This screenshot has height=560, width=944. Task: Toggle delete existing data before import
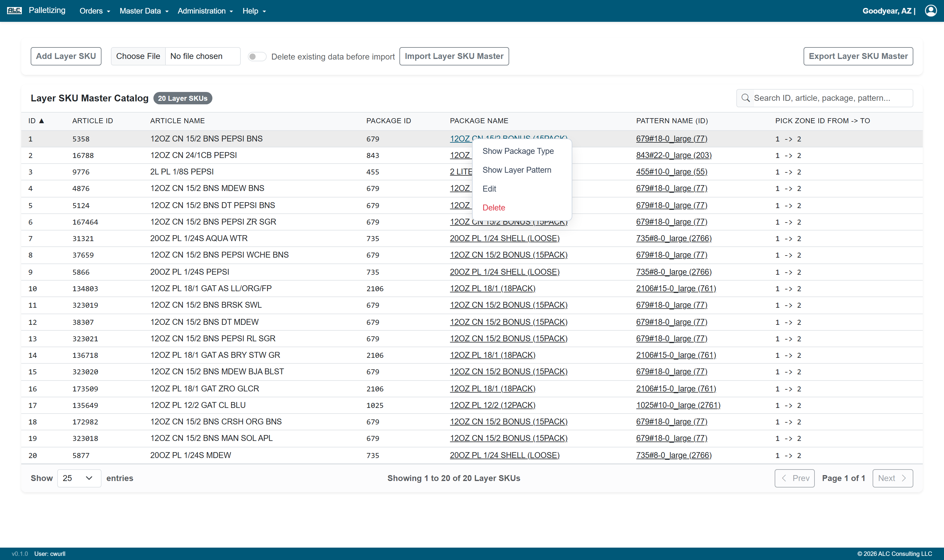coord(257,57)
